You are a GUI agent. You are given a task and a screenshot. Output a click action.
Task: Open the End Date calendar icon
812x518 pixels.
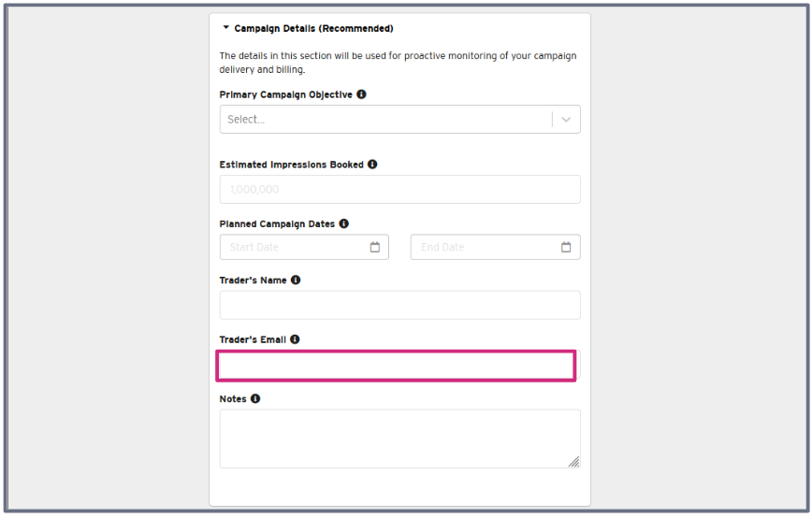click(x=566, y=248)
